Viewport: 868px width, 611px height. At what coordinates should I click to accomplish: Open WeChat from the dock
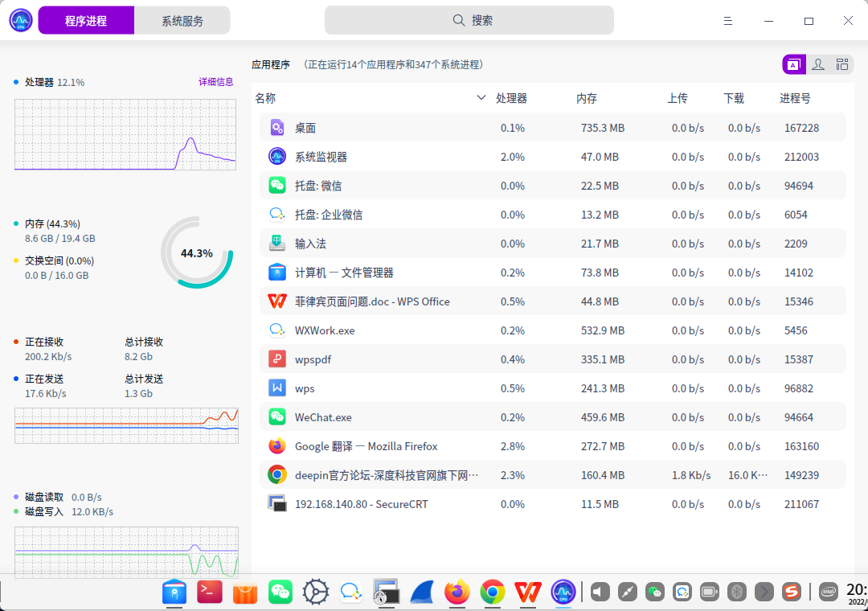pos(280,593)
